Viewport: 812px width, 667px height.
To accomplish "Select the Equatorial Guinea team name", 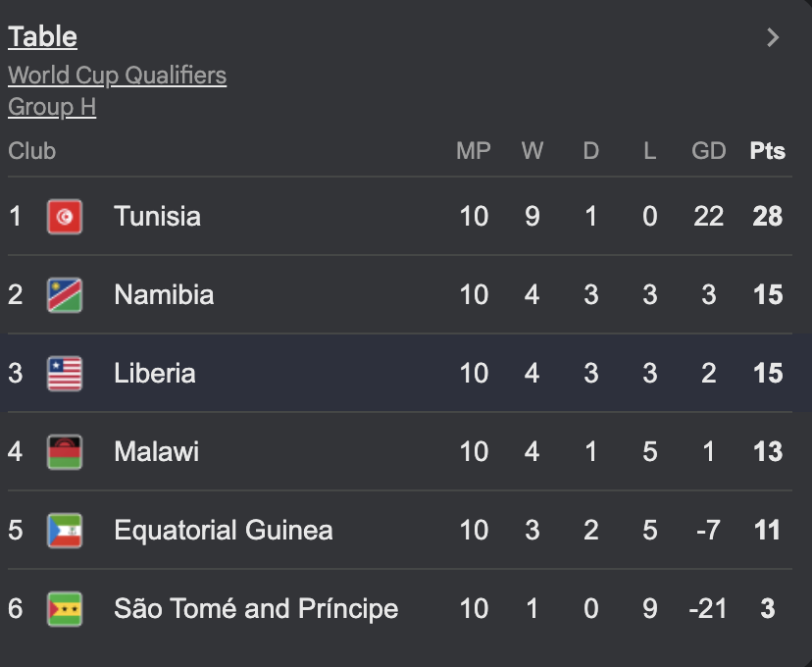I will point(223,531).
